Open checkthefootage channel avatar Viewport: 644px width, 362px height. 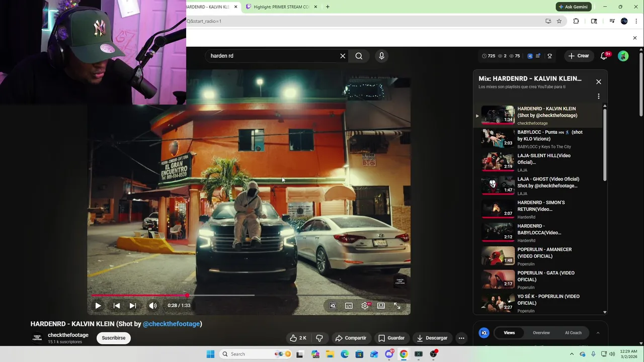click(x=37, y=338)
